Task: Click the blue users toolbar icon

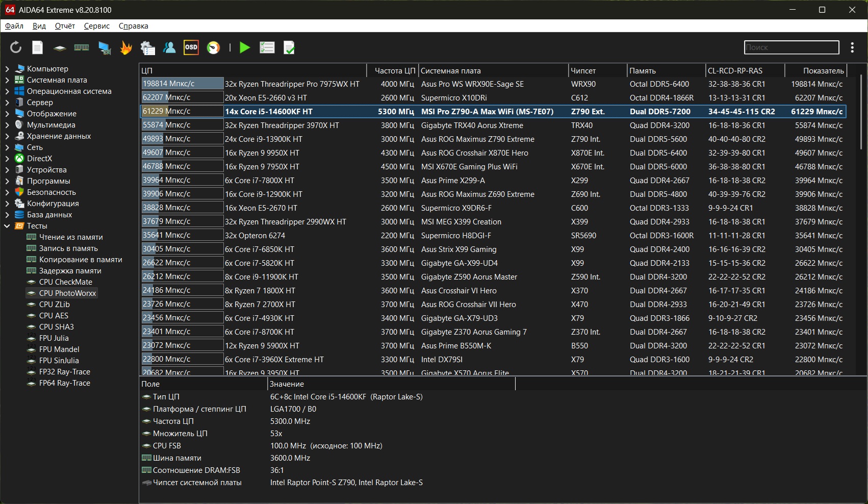Action: (x=169, y=47)
